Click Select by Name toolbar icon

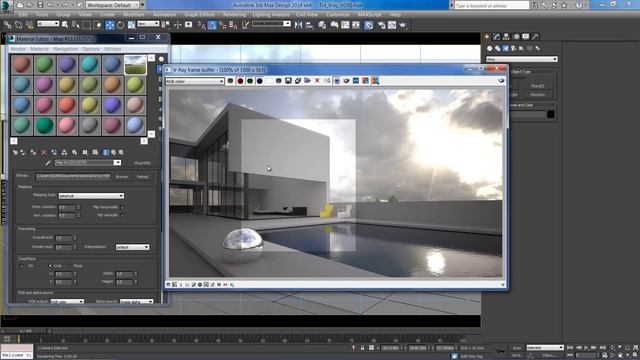tap(76, 25)
